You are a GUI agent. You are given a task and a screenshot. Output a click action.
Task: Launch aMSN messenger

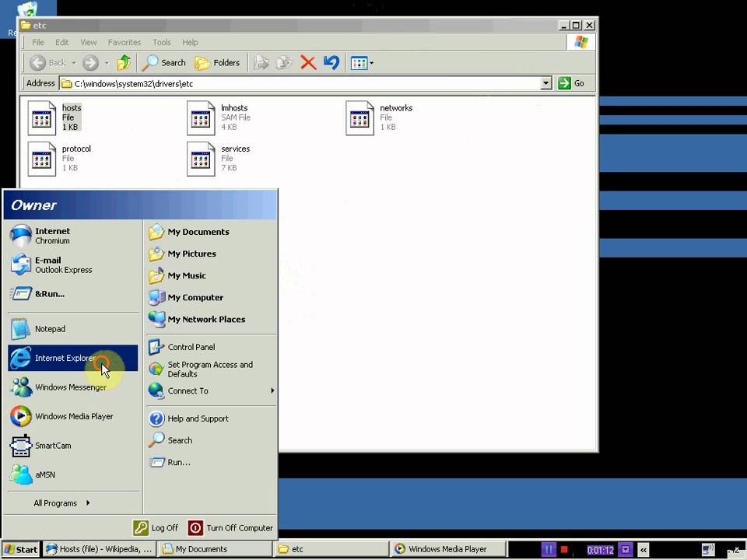pyautogui.click(x=73, y=474)
